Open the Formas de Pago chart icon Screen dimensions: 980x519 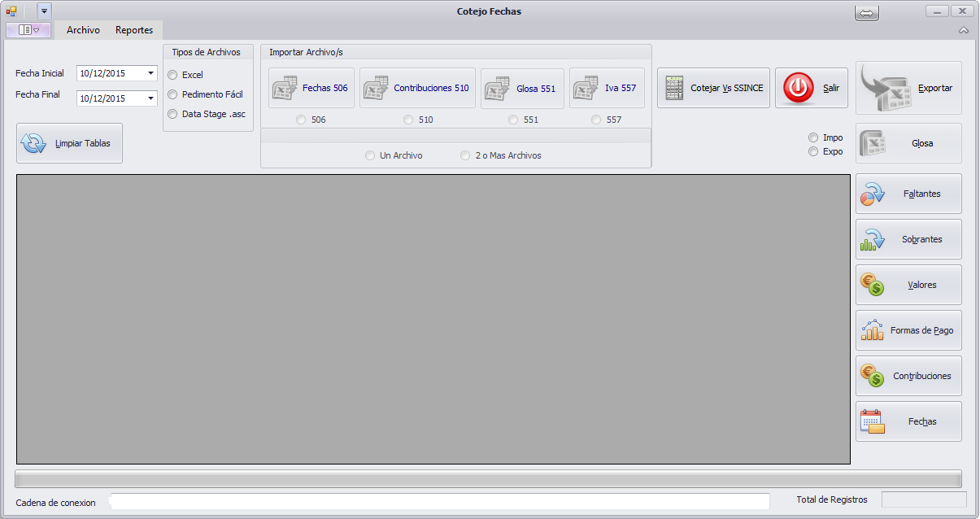pos(872,330)
